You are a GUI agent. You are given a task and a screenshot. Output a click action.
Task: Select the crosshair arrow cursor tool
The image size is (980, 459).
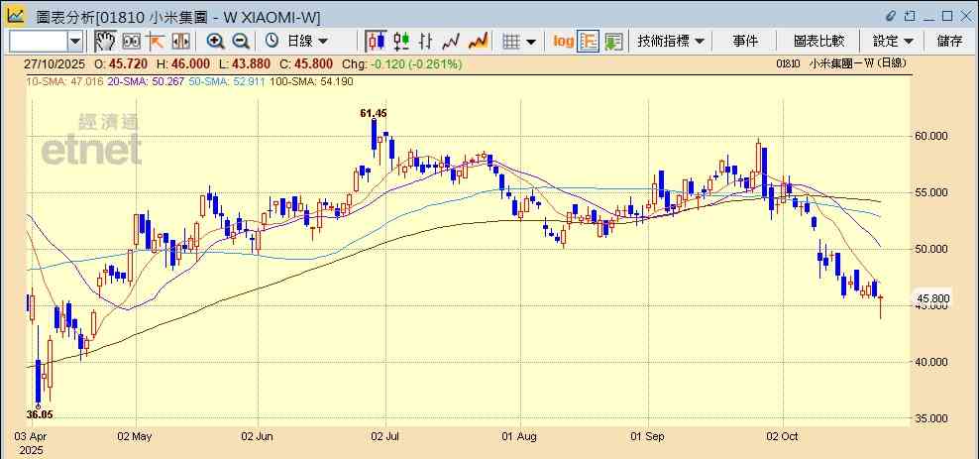[x=156, y=41]
